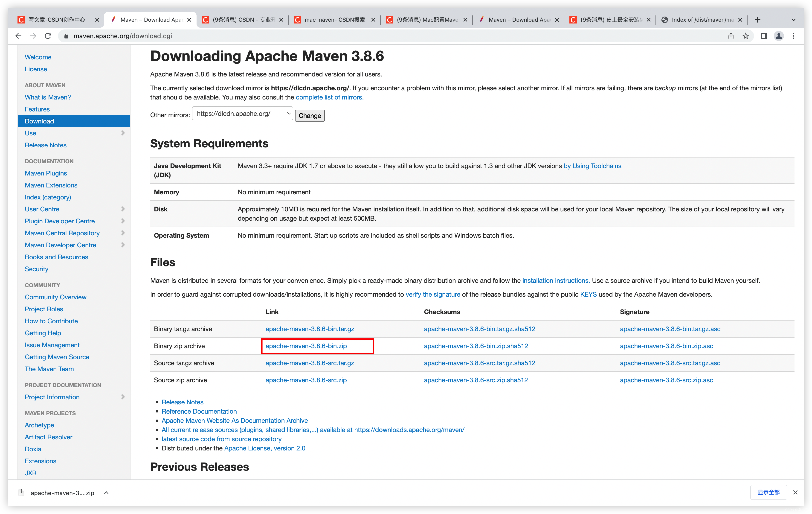Open the profile avatar menu

point(779,36)
